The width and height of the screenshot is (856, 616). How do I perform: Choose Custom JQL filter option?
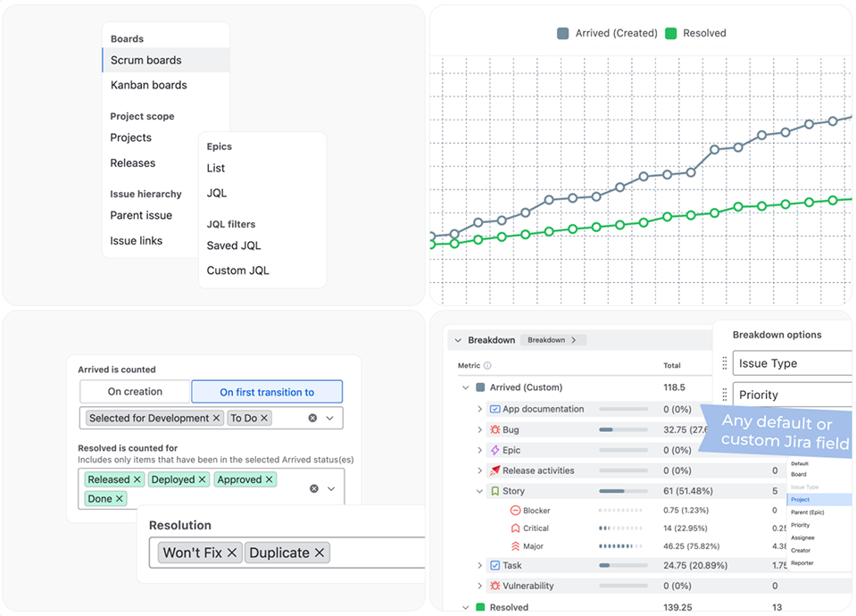237,271
